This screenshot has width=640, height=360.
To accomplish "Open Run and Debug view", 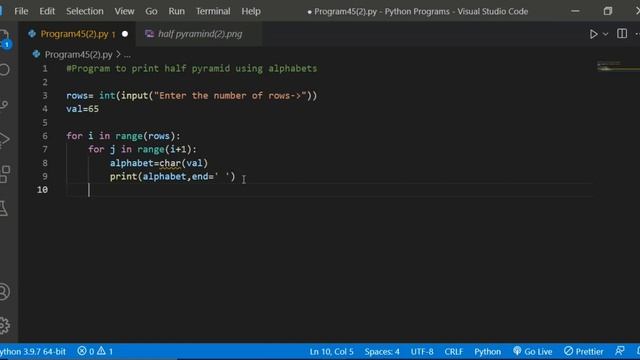I will (x=4, y=139).
